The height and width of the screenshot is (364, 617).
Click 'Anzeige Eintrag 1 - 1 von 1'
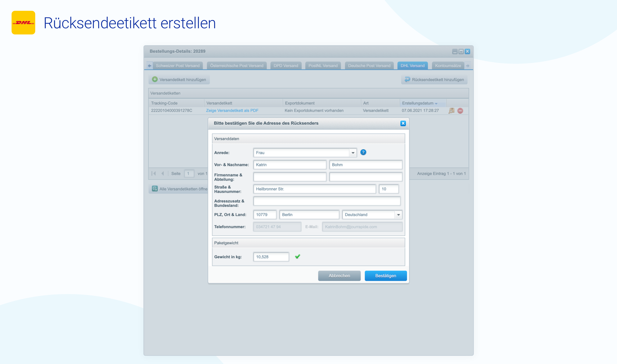pos(441,174)
